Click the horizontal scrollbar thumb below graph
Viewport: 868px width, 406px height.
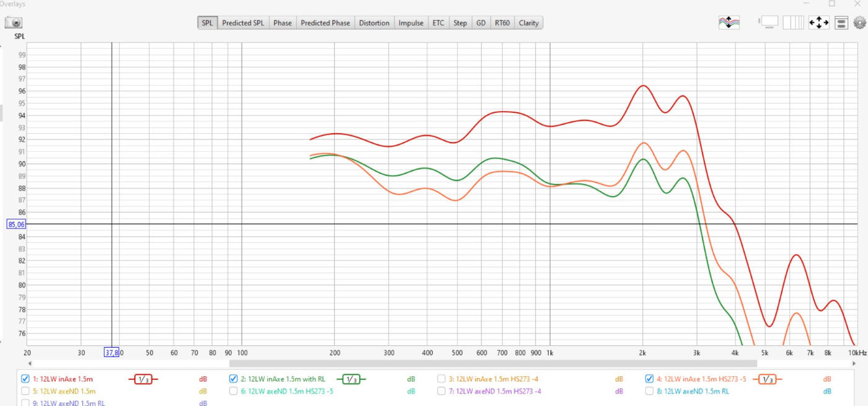point(492,364)
